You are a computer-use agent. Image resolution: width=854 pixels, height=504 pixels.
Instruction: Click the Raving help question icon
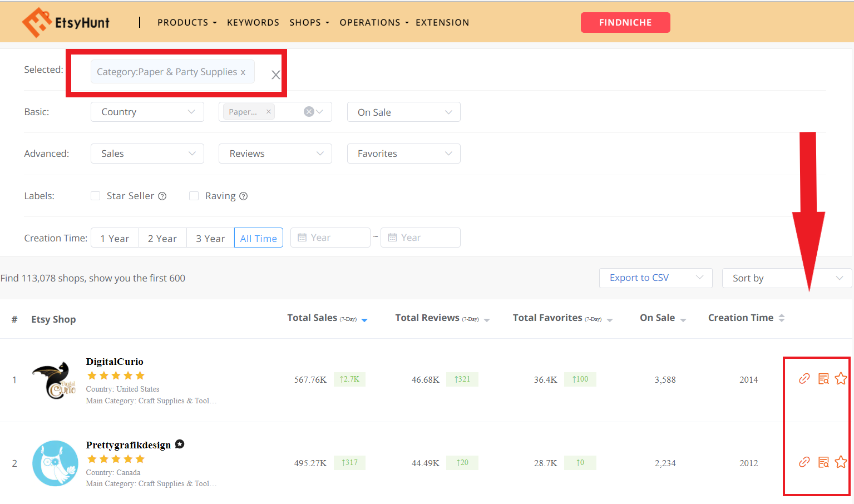(243, 196)
